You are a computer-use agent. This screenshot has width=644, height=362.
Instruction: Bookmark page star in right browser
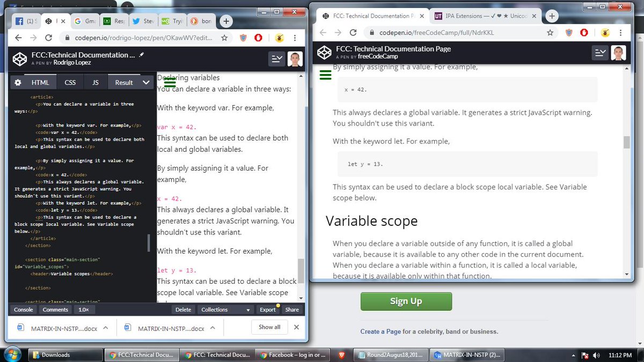pyautogui.click(x=550, y=32)
